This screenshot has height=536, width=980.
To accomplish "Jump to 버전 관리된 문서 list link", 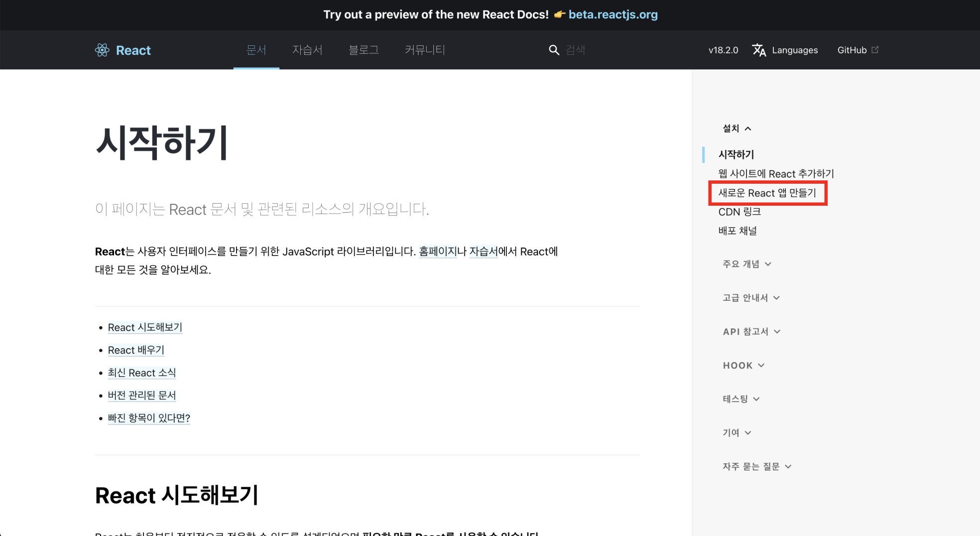I will (142, 396).
